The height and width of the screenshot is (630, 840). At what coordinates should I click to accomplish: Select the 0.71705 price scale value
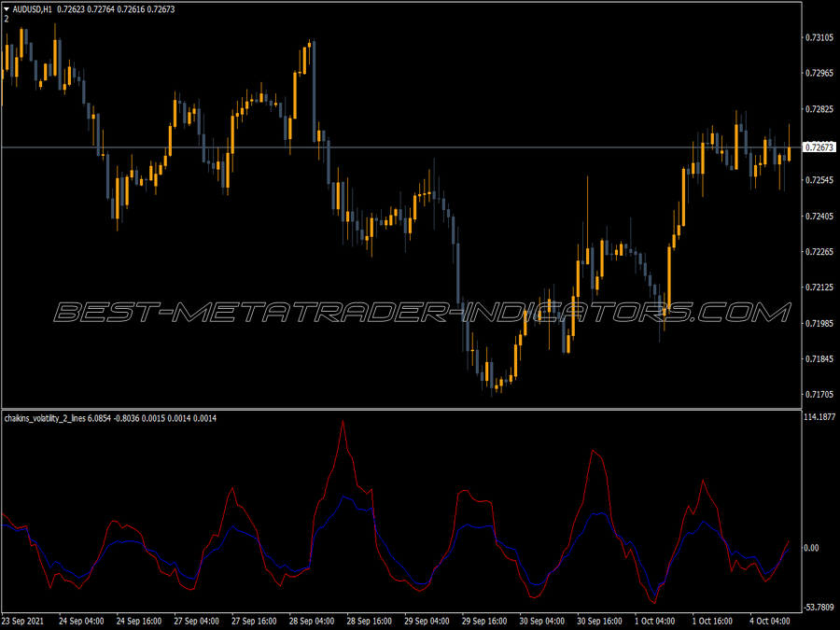coord(819,394)
